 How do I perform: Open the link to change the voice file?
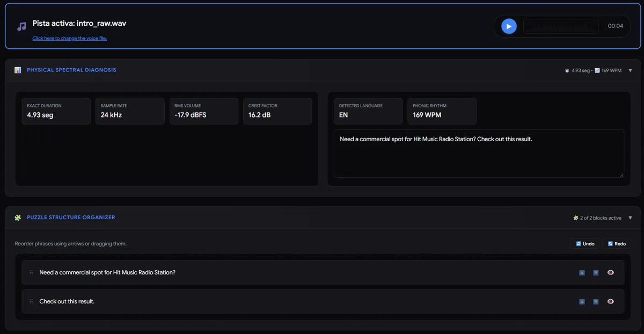[x=70, y=38]
